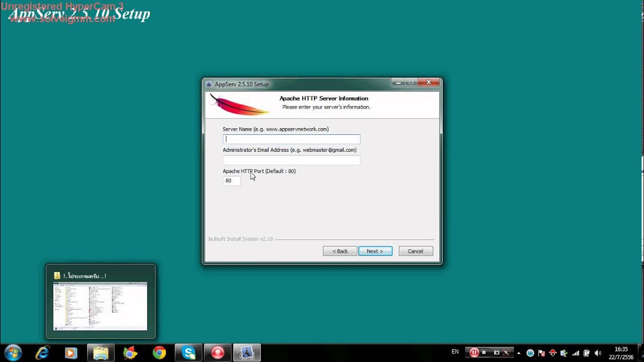Viewport: 644px width, 362px height.
Task: Open Windows Explorer taskbar button
Action: pyautogui.click(x=101, y=353)
